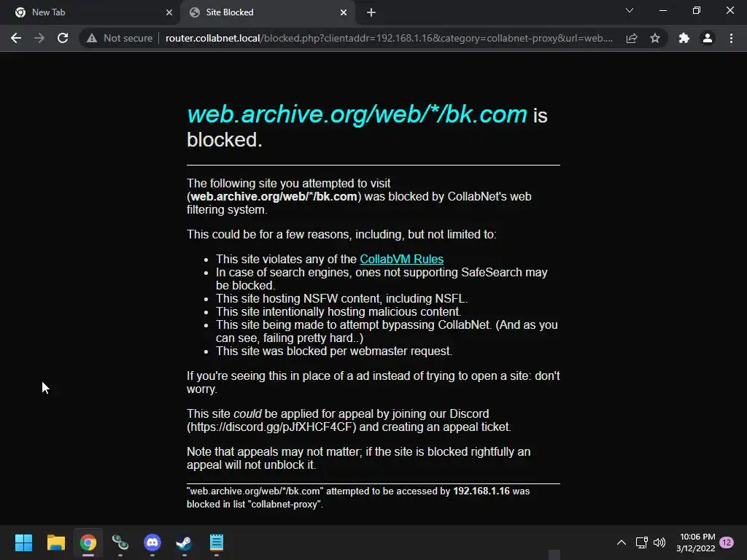This screenshot has height=560, width=747.
Task: Open the Chrome profile menu
Action: 708,38
